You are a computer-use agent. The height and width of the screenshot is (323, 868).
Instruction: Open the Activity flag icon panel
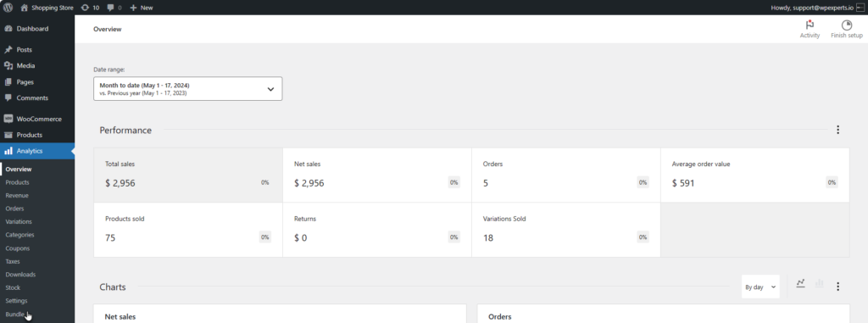click(810, 29)
